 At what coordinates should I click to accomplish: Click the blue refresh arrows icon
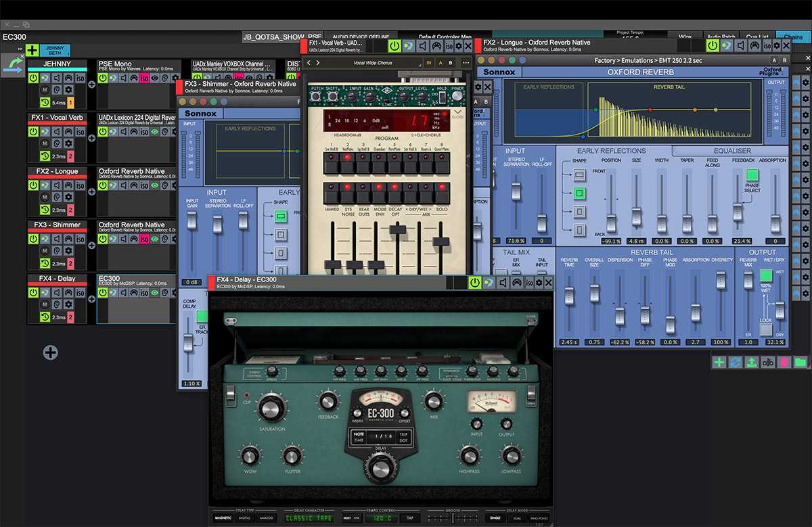pos(736,363)
